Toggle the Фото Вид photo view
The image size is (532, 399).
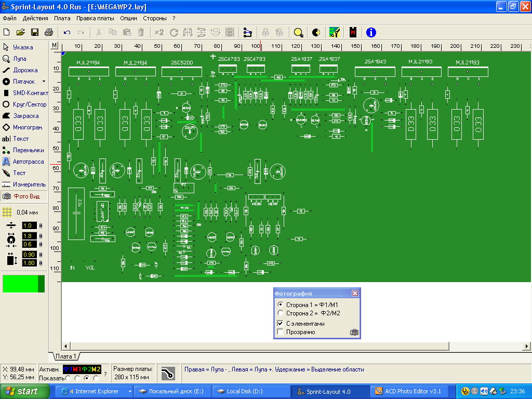tap(24, 196)
